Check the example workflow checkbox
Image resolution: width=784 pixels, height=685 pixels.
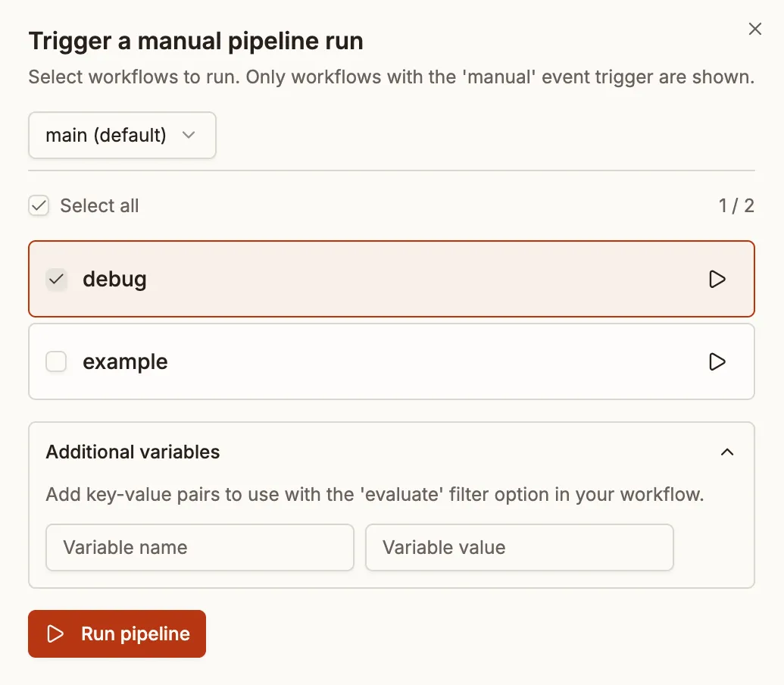pyautogui.click(x=56, y=361)
